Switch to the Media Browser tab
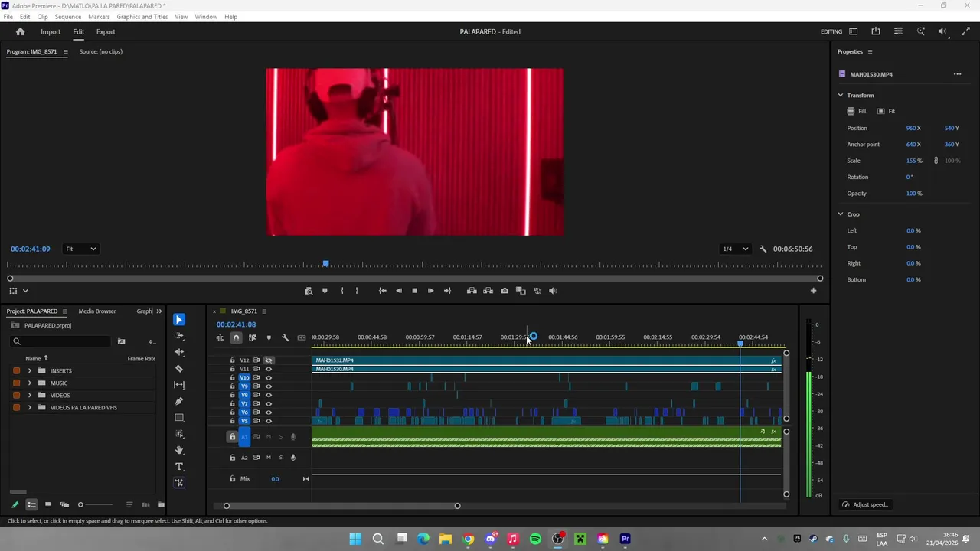The width and height of the screenshot is (980, 551). click(97, 311)
